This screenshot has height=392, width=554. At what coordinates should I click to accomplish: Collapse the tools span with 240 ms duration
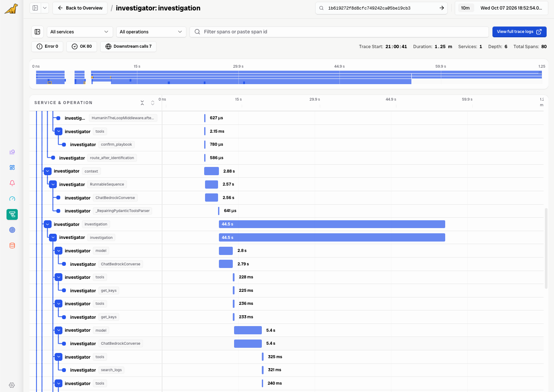(x=59, y=383)
